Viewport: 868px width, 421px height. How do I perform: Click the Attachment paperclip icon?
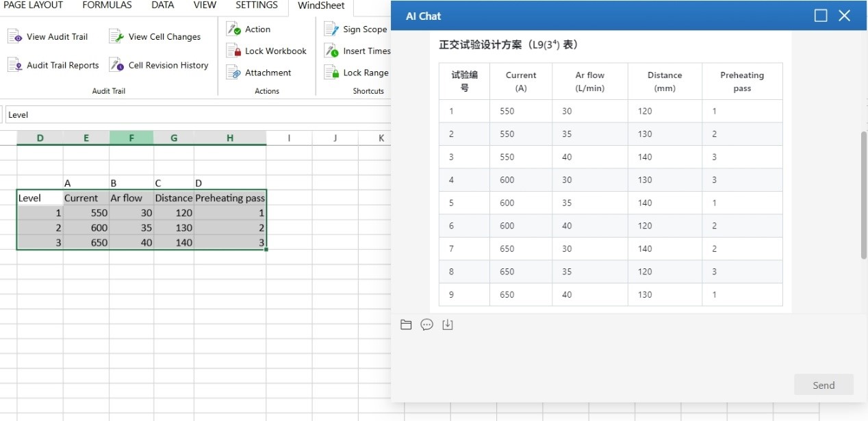(233, 73)
